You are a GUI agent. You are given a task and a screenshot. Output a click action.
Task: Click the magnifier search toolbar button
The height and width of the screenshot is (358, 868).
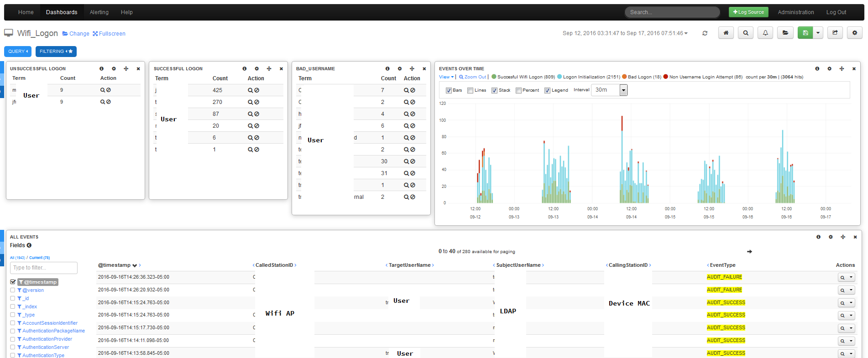point(746,33)
